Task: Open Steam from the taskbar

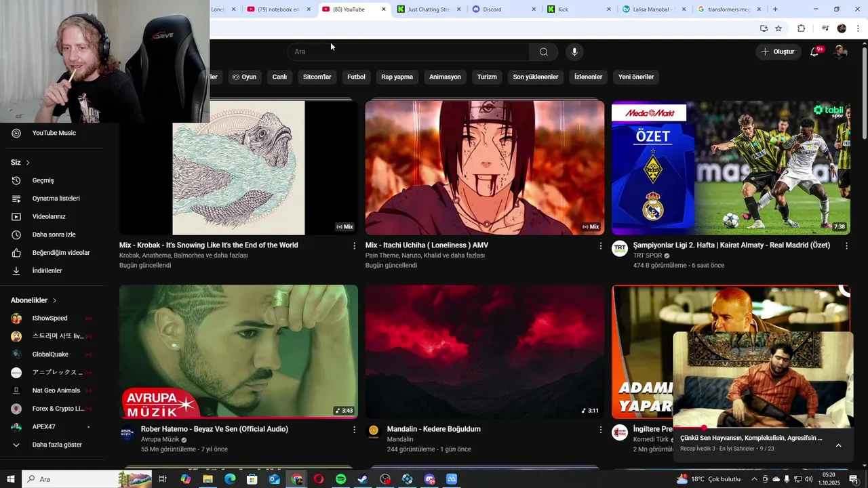Action: click(363, 479)
